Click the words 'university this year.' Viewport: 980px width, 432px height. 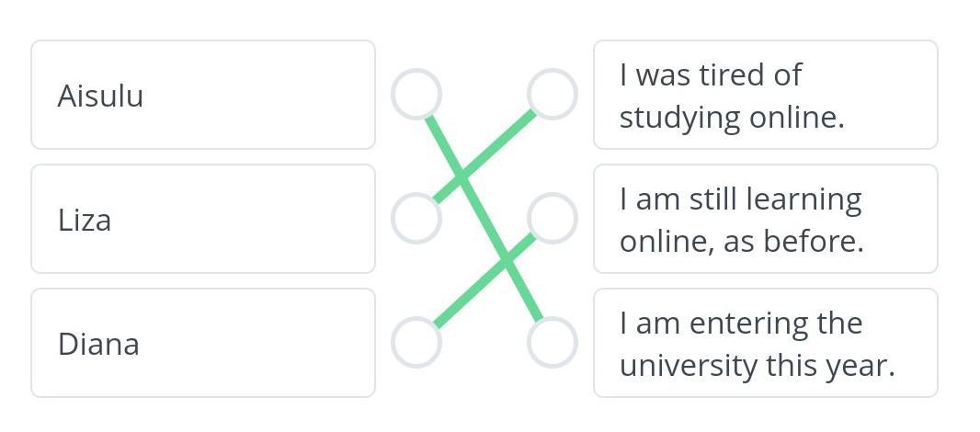758,365
